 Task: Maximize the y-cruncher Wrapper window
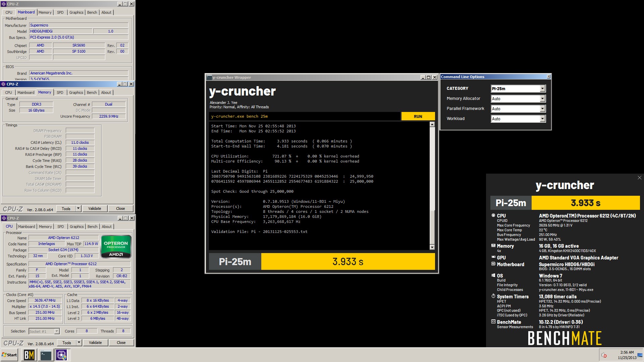point(428,77)
